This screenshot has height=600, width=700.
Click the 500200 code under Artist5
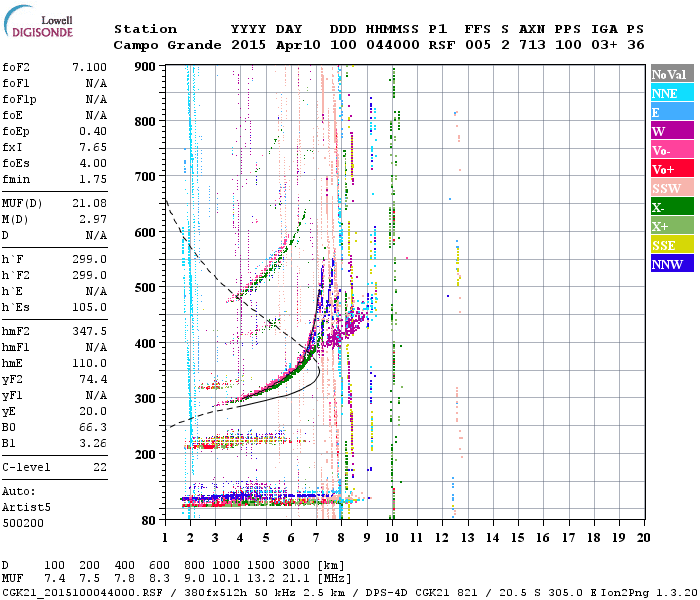[x=23, y=523]
